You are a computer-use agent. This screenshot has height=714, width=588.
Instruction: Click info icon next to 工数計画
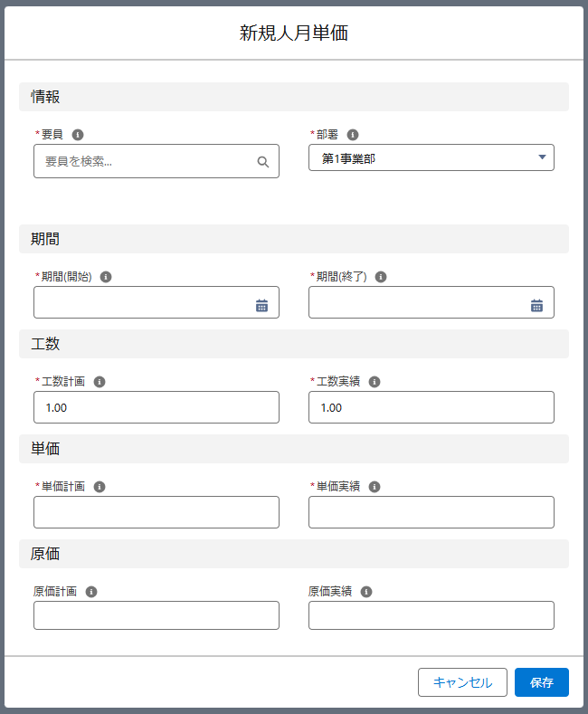point(100,382)
